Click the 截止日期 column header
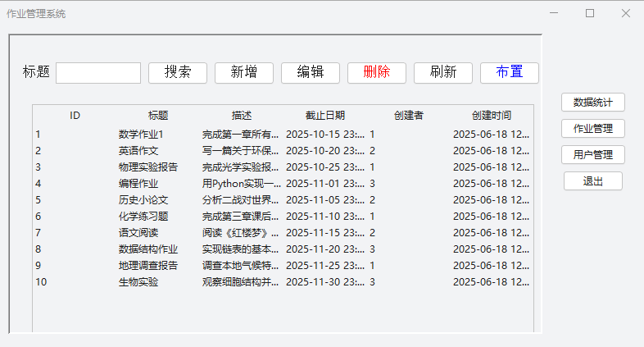644x347 pixels. click(x=325, y=116)
